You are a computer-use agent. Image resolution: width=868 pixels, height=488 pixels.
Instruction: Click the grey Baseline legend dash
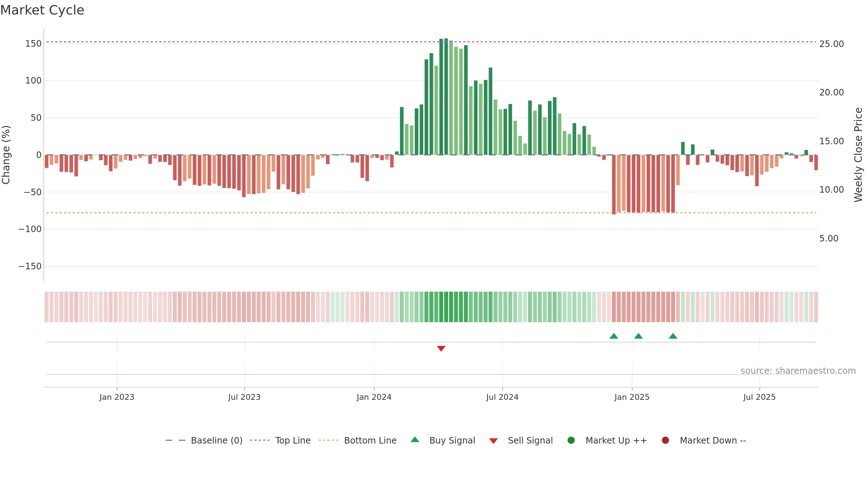tap(175, 440)
